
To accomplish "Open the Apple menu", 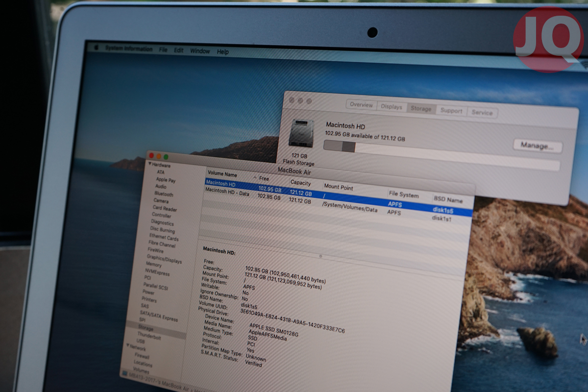I will click(x=96, y=48).
